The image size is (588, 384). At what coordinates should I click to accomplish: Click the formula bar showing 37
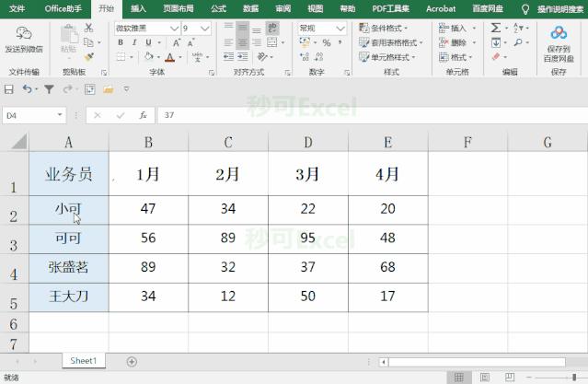372,115
